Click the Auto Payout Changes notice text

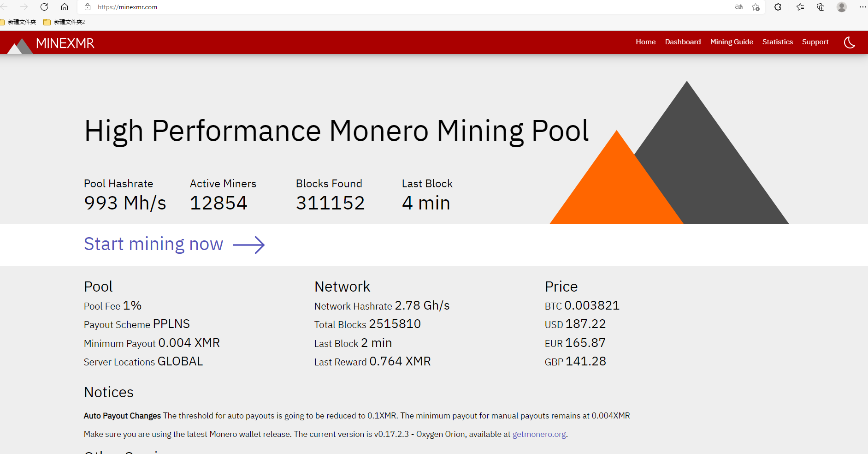357,416
